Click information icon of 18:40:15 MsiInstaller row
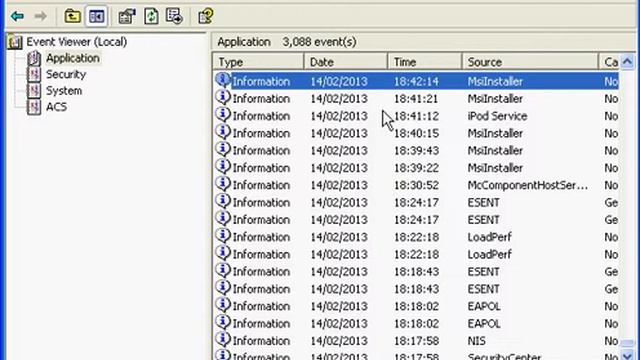 coord(223,132)
